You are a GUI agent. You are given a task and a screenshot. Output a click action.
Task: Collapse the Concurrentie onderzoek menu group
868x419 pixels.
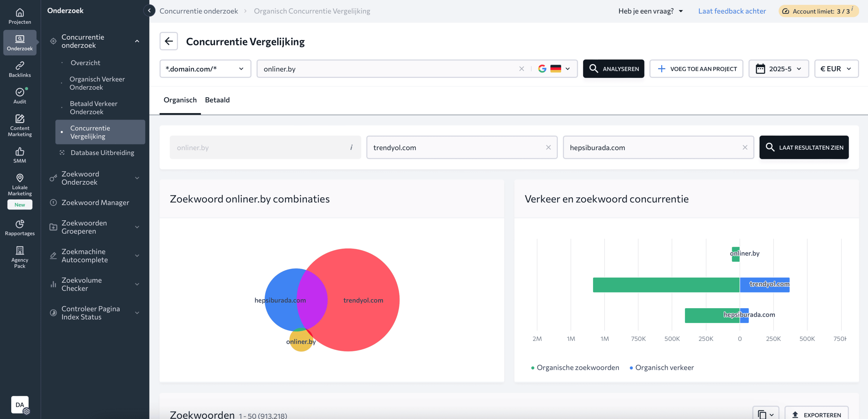pos(137,41)
